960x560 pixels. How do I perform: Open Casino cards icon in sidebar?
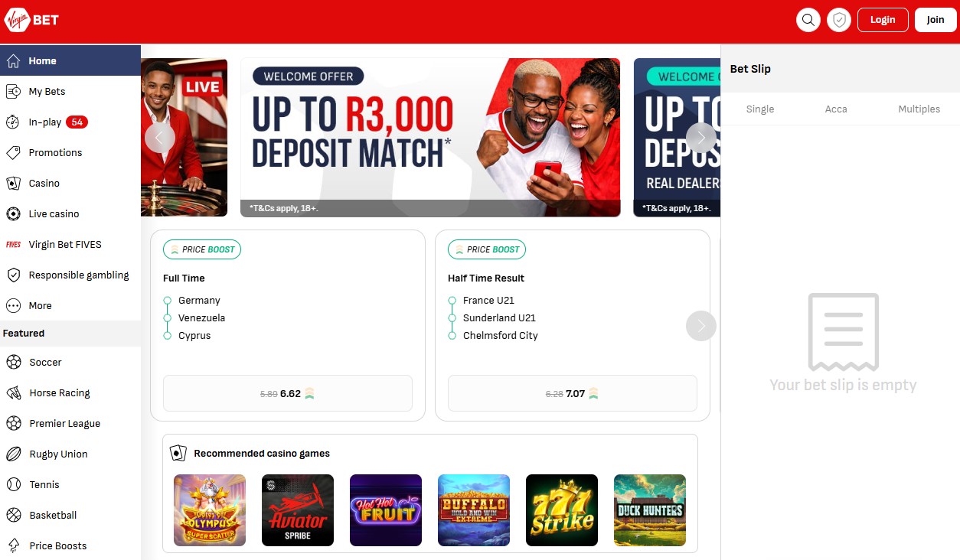click(13, 184)
